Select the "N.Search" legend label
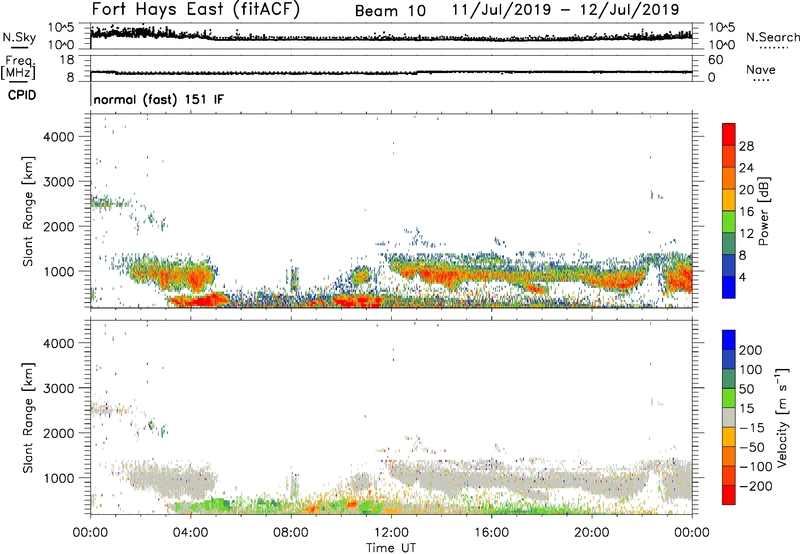Viewport: 800px width, 554px height. coord(772,37)
